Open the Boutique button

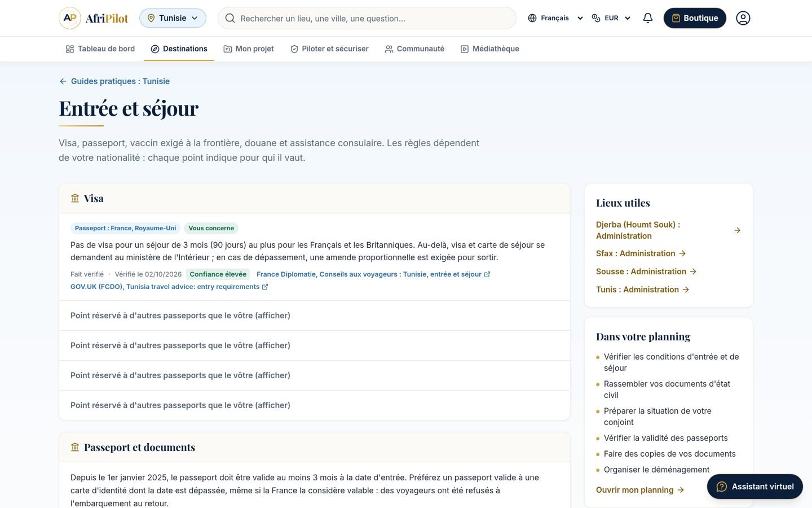695,18
